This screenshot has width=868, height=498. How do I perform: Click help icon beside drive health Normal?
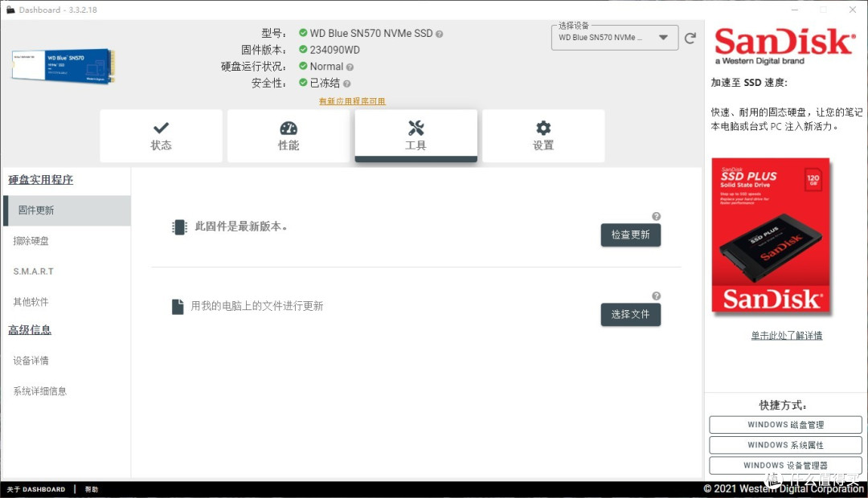[350, 67]
